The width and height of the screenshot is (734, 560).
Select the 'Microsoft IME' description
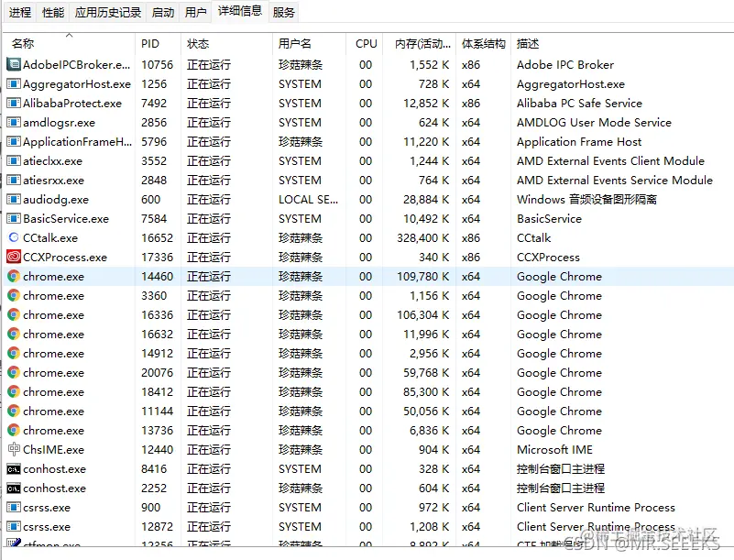click(x=554, y=449)
